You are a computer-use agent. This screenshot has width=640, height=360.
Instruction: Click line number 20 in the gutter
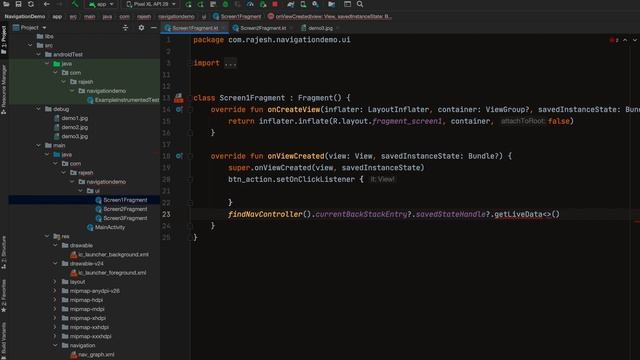click(166, 179)
